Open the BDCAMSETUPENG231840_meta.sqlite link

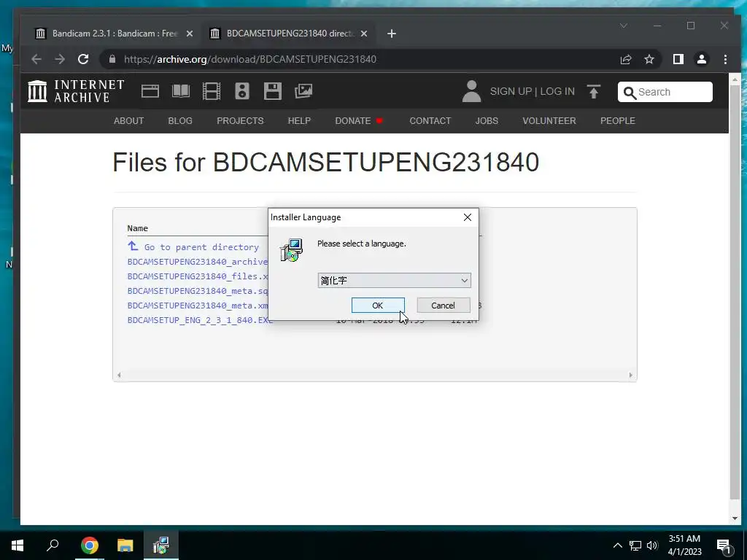pos(198,291)
